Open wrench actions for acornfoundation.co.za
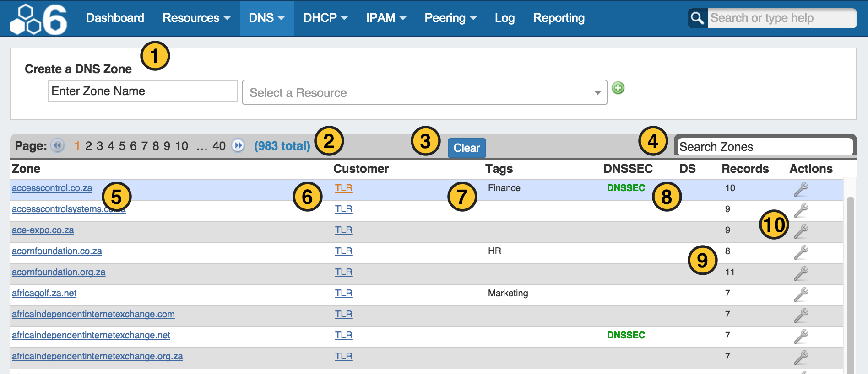Image resolution: width=868 pixels, height=374 pixels. point(801,252)
